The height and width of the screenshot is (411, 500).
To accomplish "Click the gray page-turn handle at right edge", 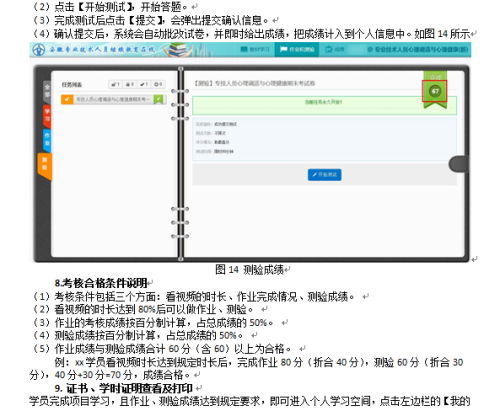I will coord(459,164).
